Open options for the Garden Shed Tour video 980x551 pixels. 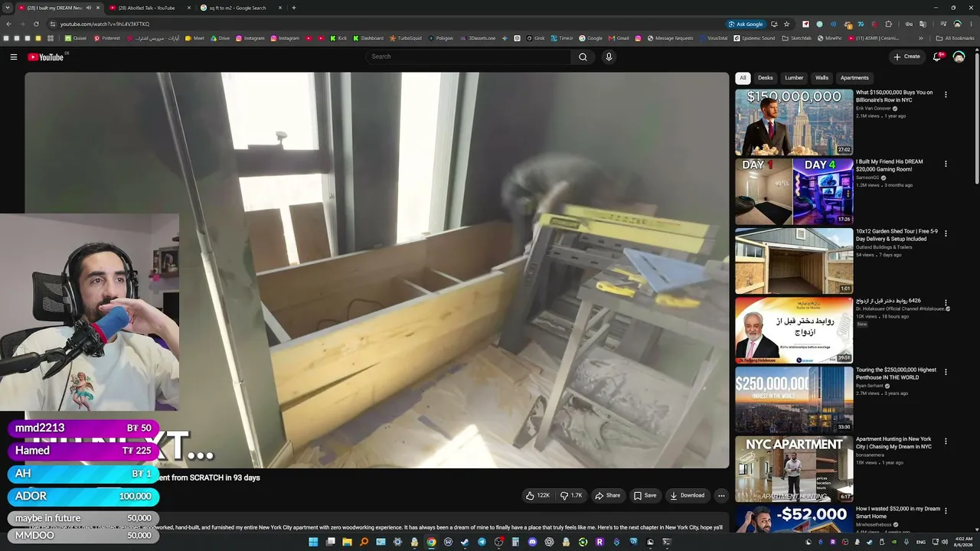(x=946, y=233)
